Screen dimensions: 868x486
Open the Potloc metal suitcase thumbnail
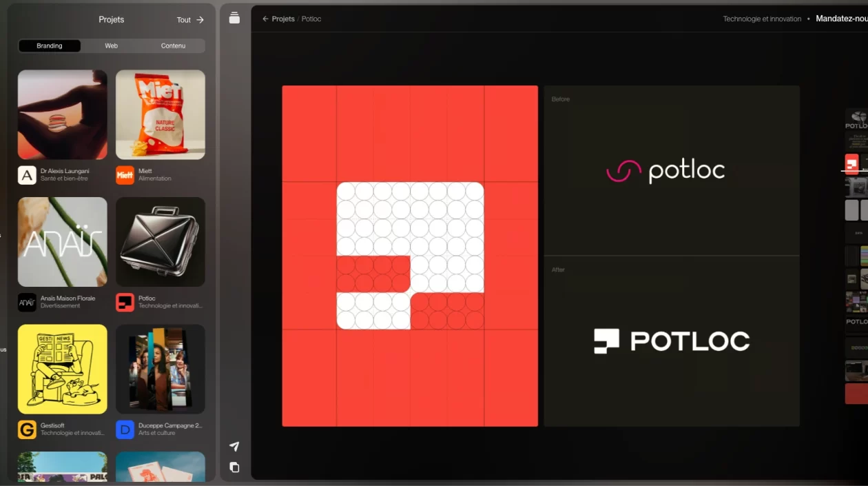(x=161, y=242)
